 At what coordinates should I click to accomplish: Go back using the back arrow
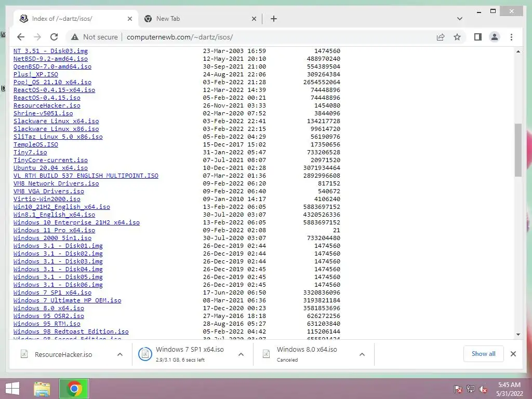(x=21, y=37)
